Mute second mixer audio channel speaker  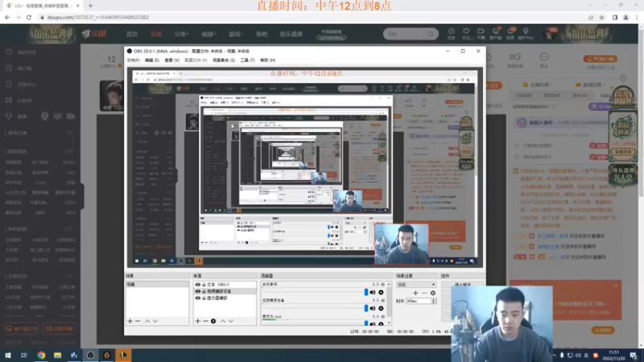(x=373, y=308)
